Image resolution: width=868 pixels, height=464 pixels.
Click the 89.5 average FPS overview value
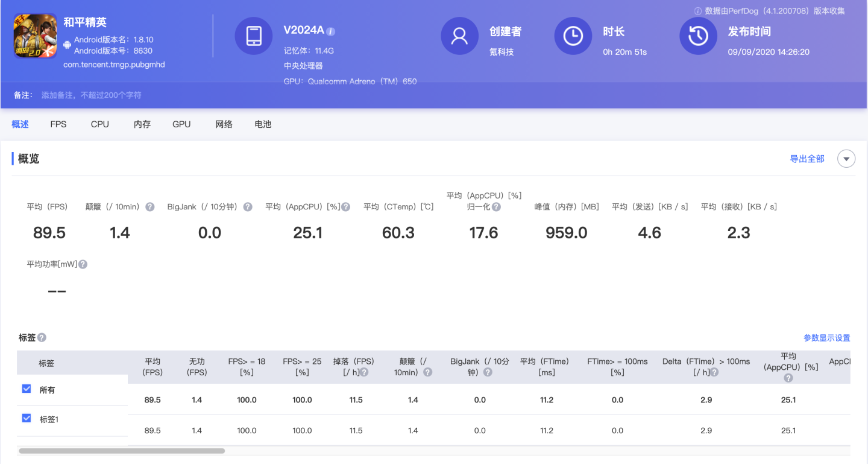coord(49,233)
